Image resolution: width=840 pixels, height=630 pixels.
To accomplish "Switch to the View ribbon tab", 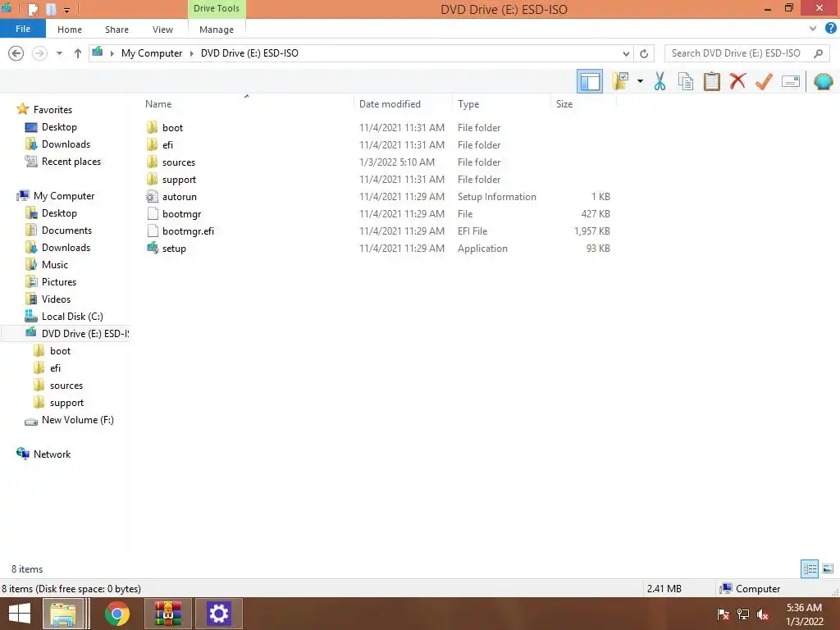I will click(x=162, y=30).
